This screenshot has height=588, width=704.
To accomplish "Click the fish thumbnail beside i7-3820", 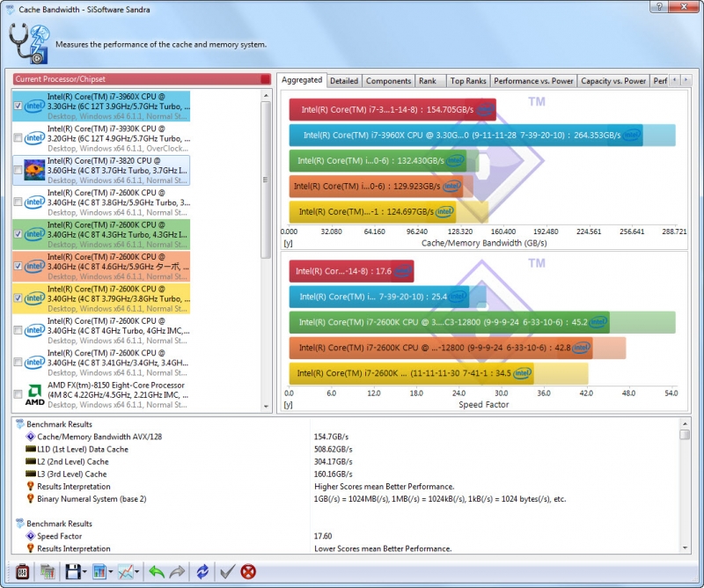I will 34,170.
